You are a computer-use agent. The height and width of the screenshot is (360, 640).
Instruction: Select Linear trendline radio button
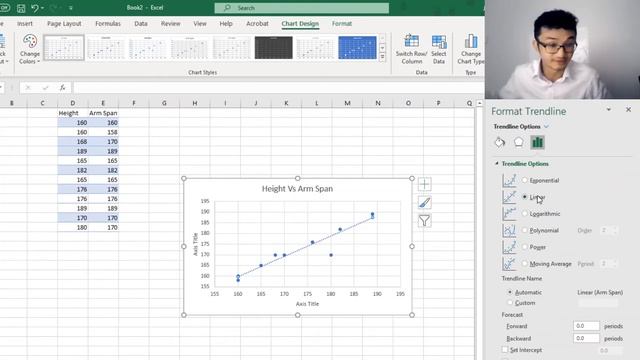[x=525, y=197]
